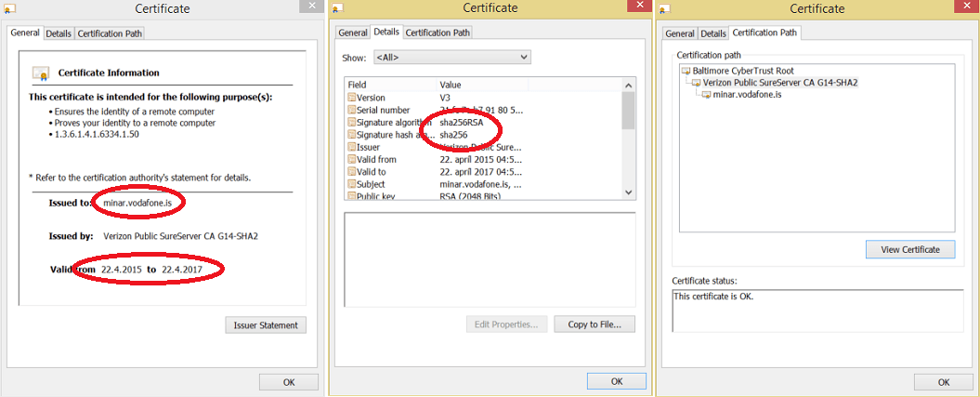980x397 pixels.
Task: Click the empty field detail pane
Action: pos(490,259)
